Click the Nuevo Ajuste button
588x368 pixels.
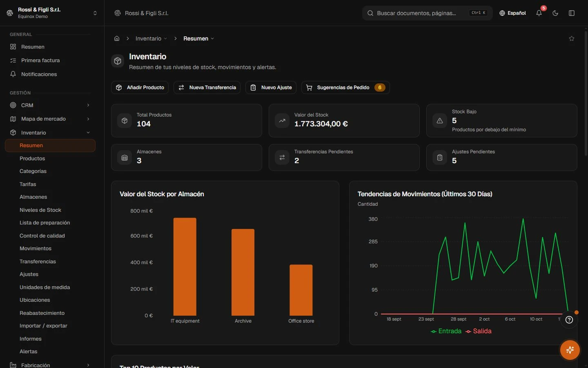271,88
